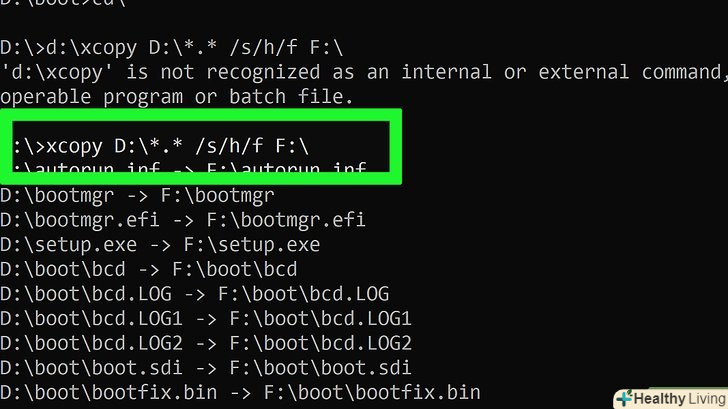The height and width of the screenshot is (409, 728).
Task: Click the source path D:\setup.exe
Action: [65, 245]
